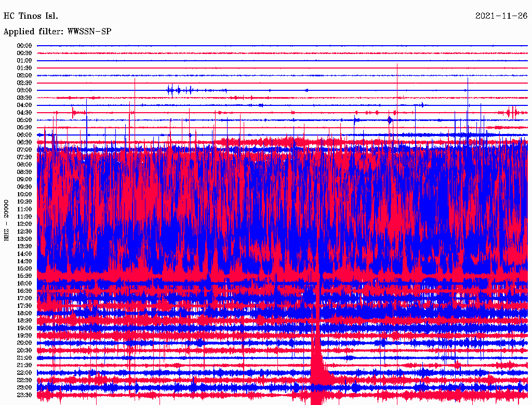The height and width of the screenshot is (405, 532).
Task: Click the 06:30 time row label
Action: point(24,142)
